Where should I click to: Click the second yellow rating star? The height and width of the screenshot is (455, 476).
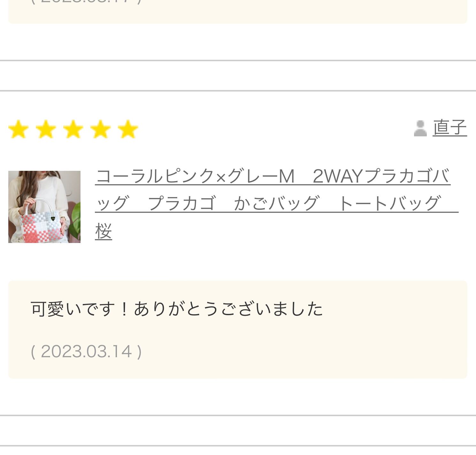(46, 129)
